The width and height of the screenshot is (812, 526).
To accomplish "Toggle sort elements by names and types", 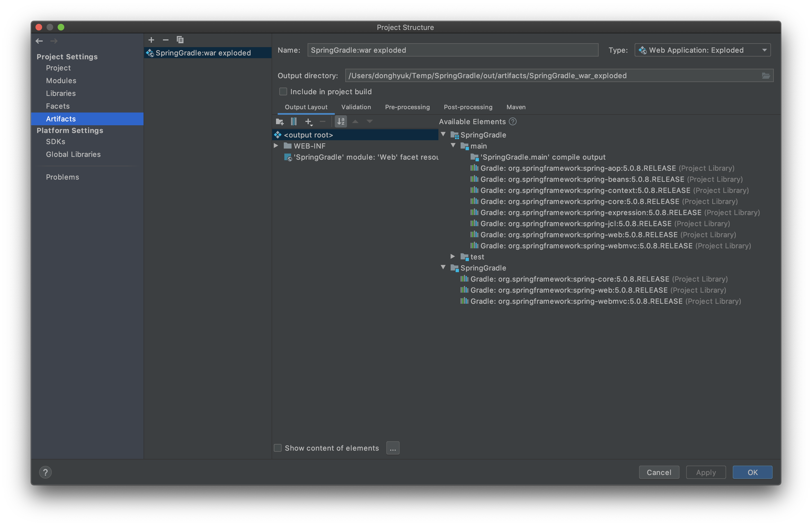I will click(341, 121).
